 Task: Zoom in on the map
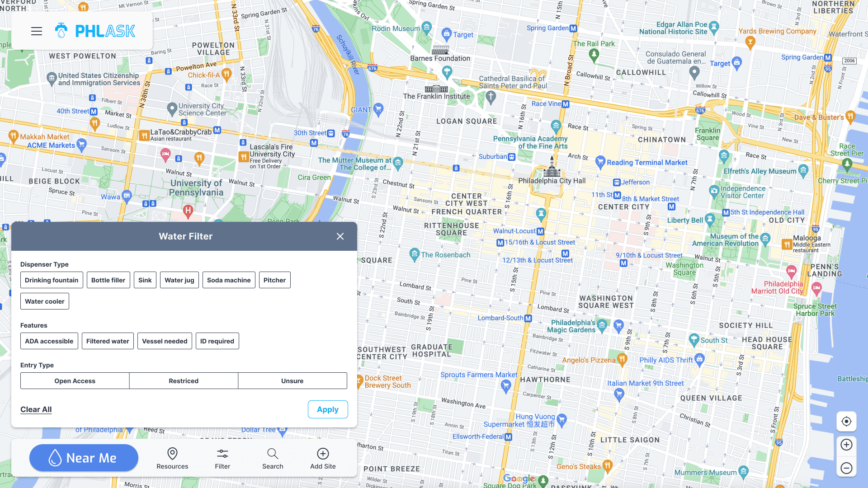[x=846, y=445]
